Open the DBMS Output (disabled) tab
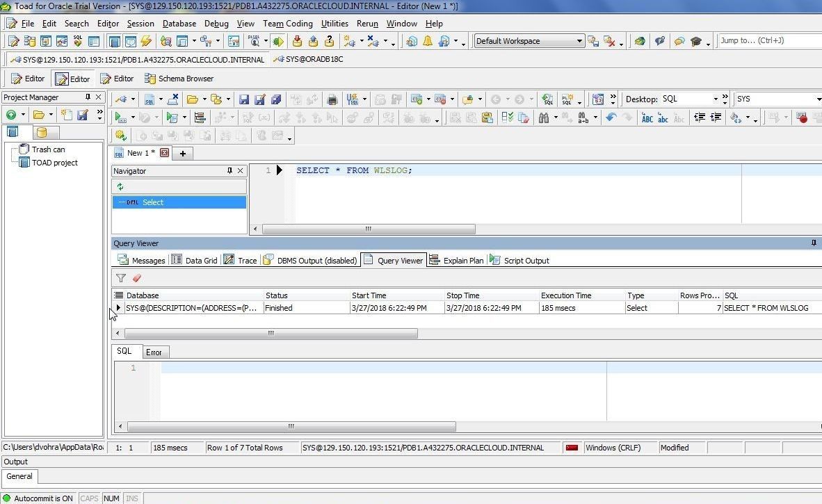 [x=310, y=261]
